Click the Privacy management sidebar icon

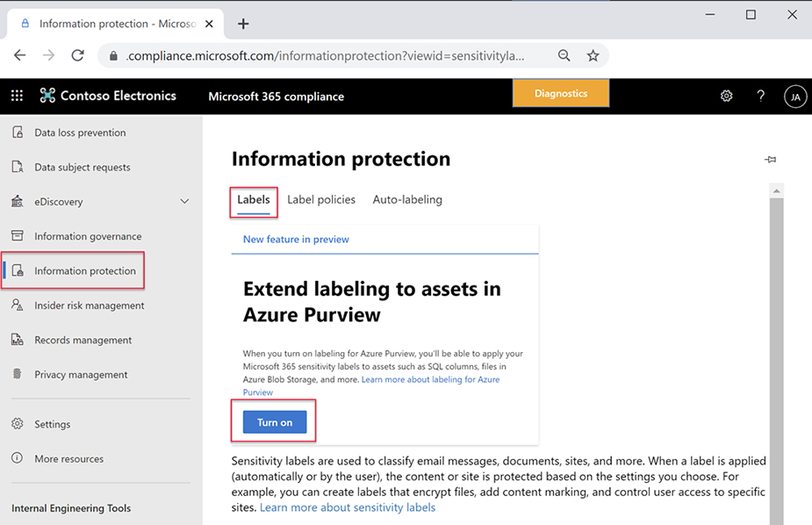pyautogui.click(x=19, y=374)
